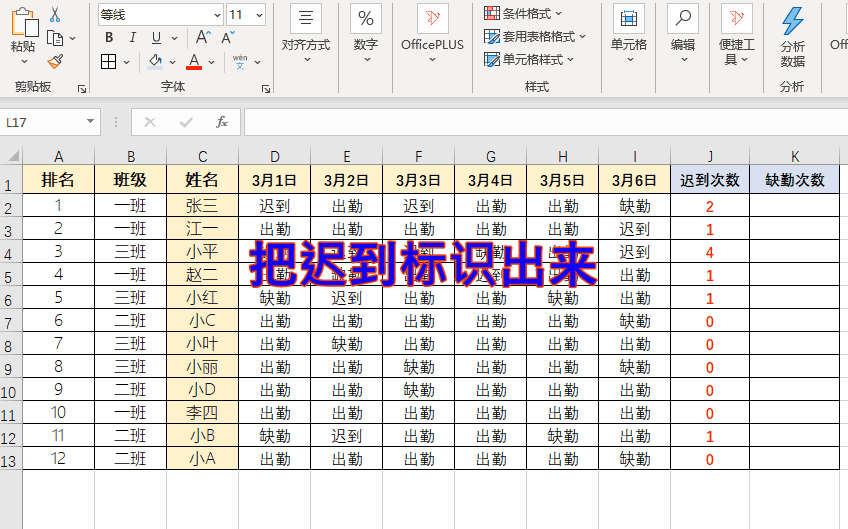Open the 数字 percent number format menu
The width and height of the screenshot is (848, 529).
pyautogui.click(x=366, y=35)
